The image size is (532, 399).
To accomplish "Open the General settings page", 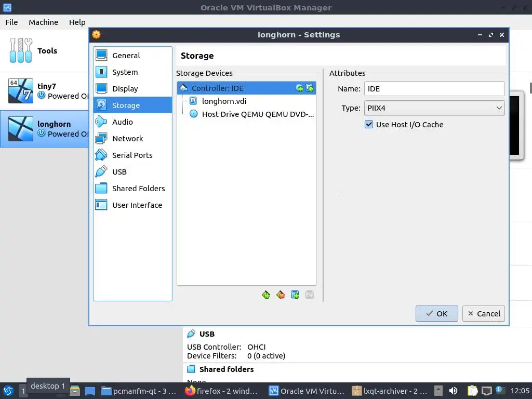I will 132,55.
